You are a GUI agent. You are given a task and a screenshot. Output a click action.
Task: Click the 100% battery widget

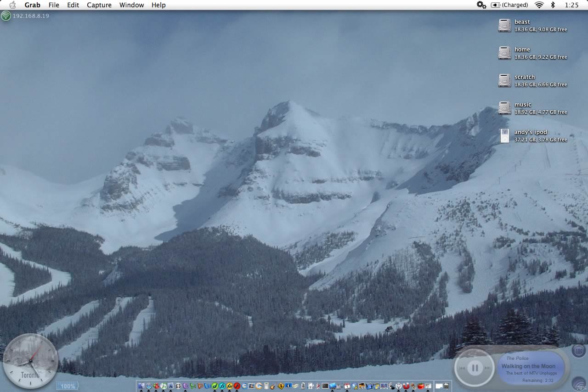[67, 386]
